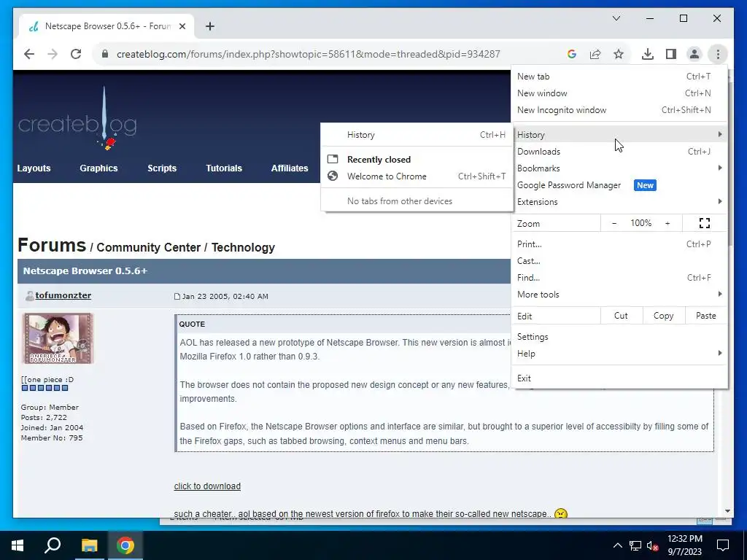
Task: Choose Print... from the menu
Action: click(x=619, y=244)
